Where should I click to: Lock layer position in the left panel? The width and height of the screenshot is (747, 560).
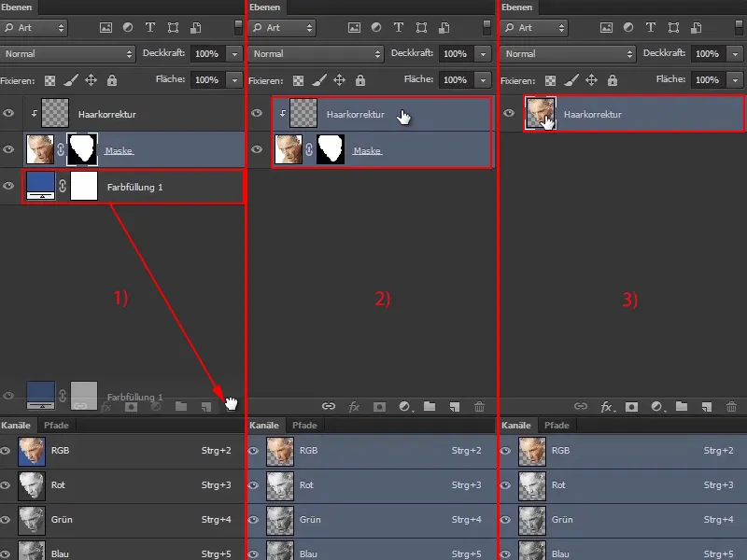[x=91, y=80]
